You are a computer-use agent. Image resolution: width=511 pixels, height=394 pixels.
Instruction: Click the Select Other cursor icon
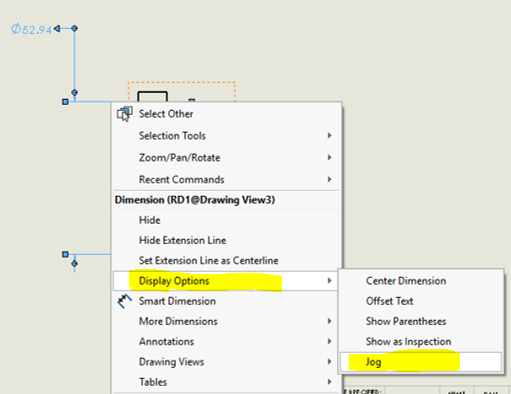[x=124, y=114]
